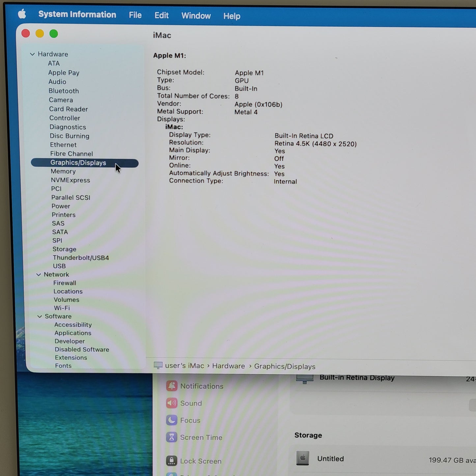Select Audio in the sidebar

(x=57, y=82)
